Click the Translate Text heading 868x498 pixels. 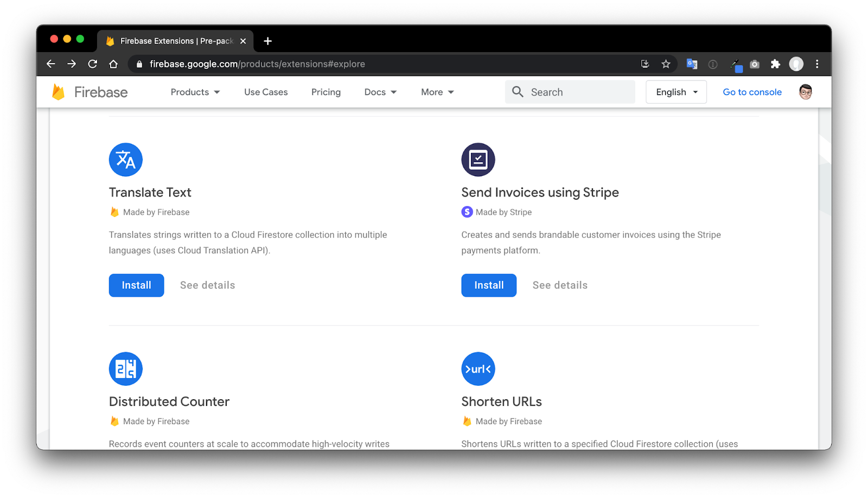pyautogui.click(x=150, y=193)
